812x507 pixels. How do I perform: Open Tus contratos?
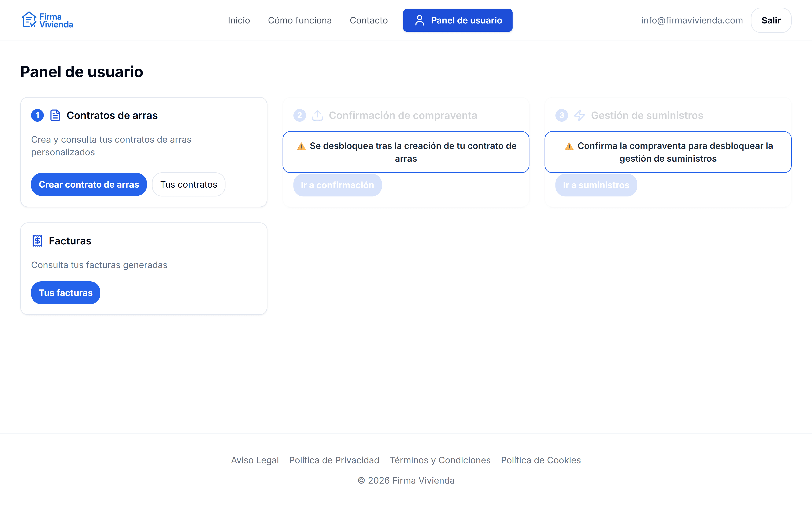pos(188,184)
